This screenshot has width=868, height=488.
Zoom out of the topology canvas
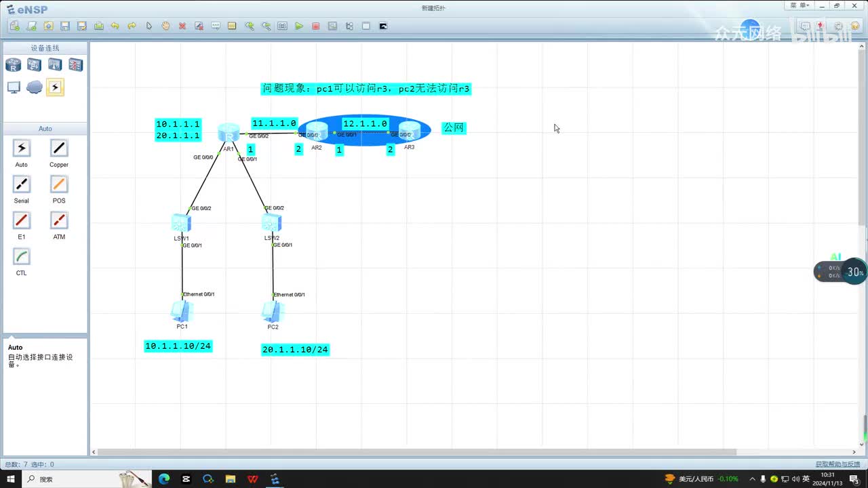click(x=266, y=26)
